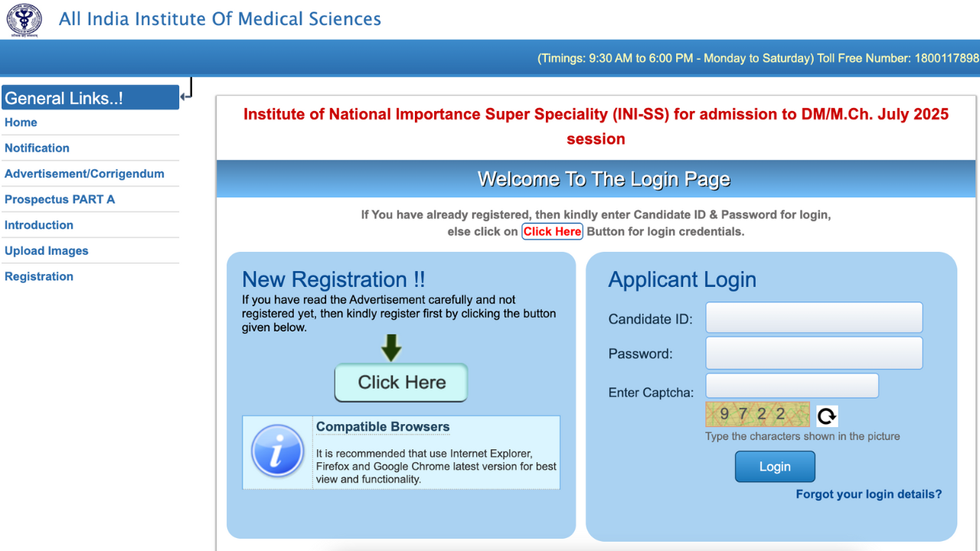Image resolution: width=980 pixels, height=551 pixels.
Task: Click the 'Compatible Browsers' heading
Action: pyautogui.click(x=383, y=427)
